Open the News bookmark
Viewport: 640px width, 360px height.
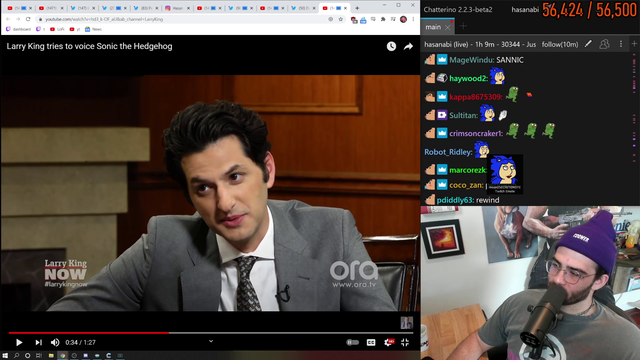[93, 29]
